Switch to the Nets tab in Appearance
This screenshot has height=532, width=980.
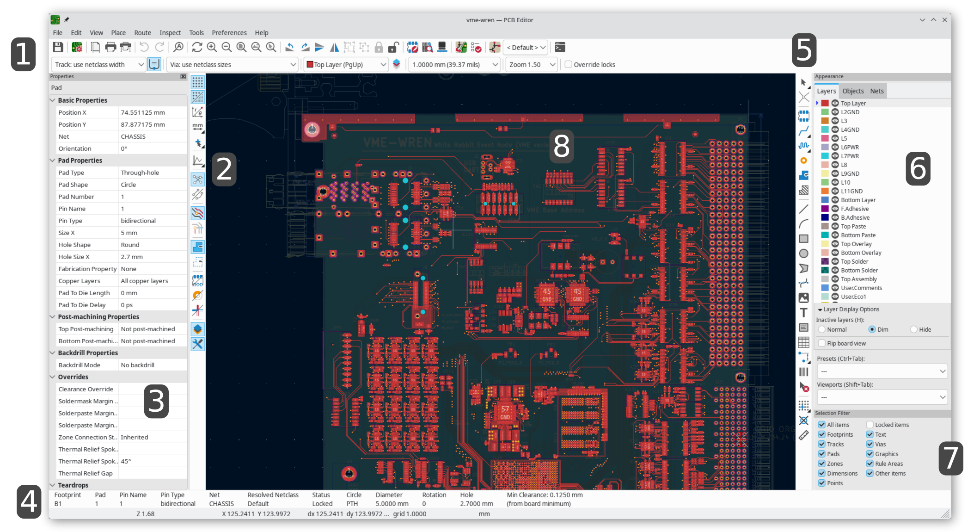(x=877, y=91)
